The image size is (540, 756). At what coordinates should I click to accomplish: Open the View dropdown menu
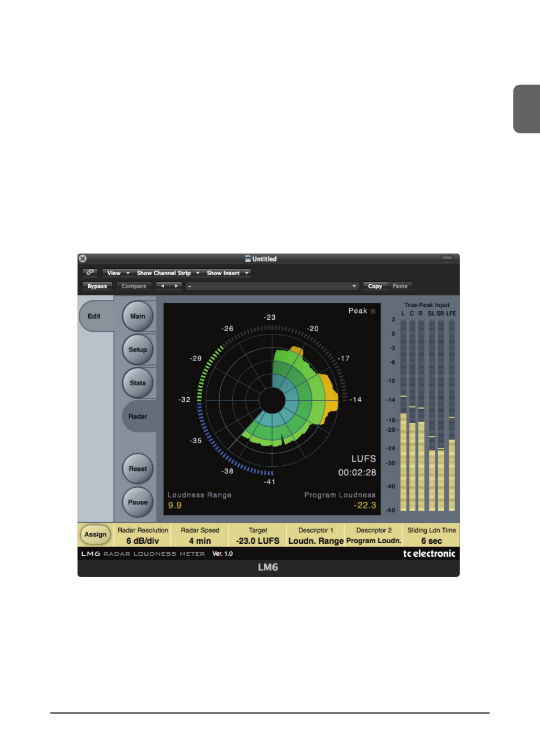click(117, 273)
